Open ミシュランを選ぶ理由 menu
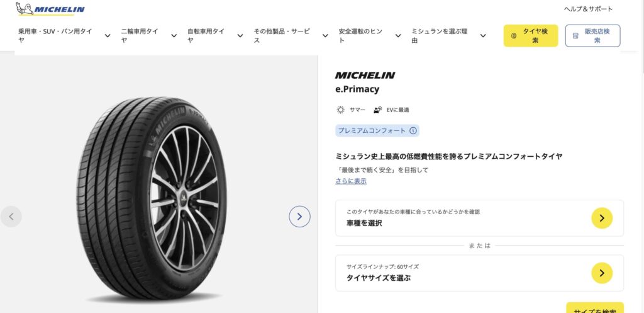The width and height of the screenshot is (644, 313). pos(445,35)
